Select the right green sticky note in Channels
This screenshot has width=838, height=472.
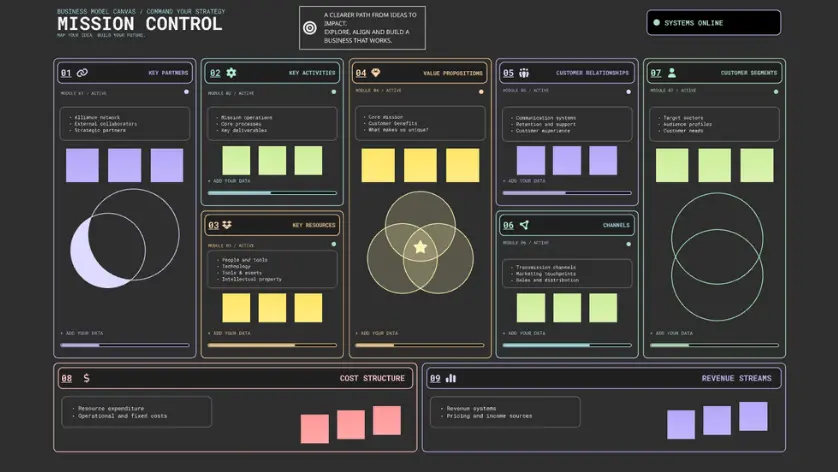[603, 307]
